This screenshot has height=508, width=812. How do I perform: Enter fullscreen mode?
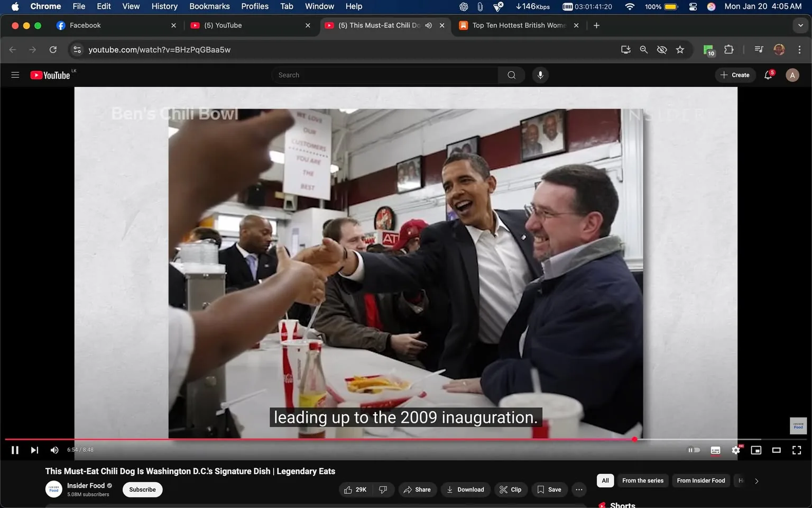[796, 450]
